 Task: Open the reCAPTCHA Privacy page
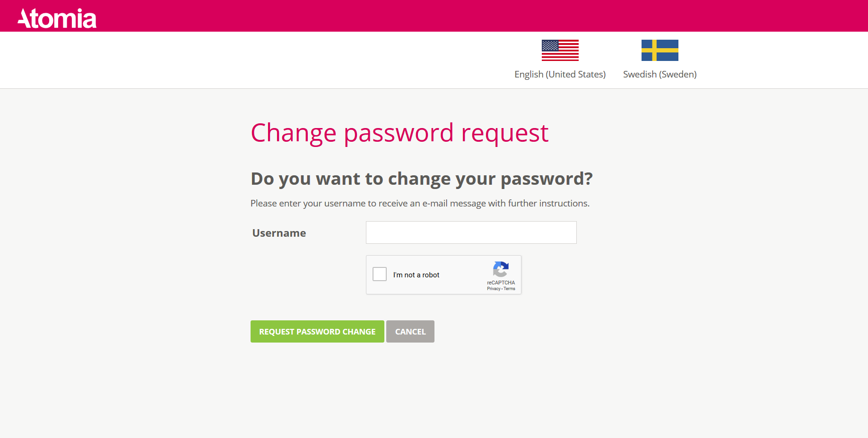coord(493,289)
